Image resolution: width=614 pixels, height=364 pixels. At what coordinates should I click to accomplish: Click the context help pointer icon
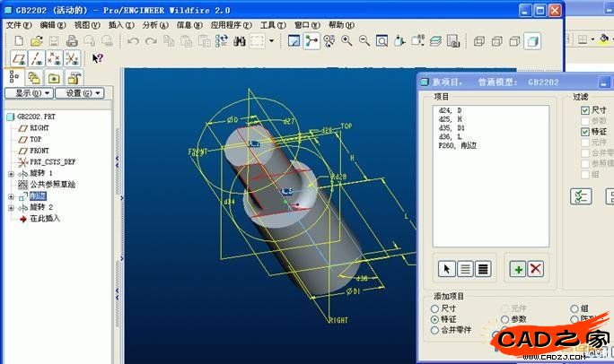[x=97, y=58]
